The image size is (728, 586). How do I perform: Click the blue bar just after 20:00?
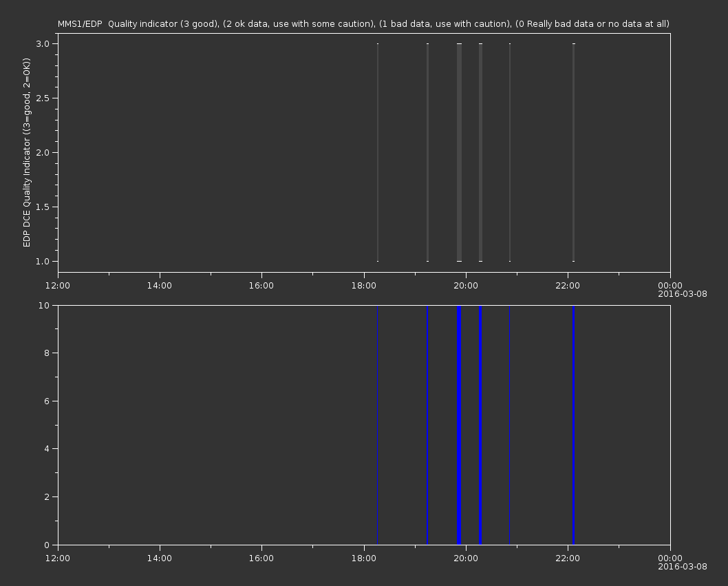pyautogui.click(x=480, y=425)
